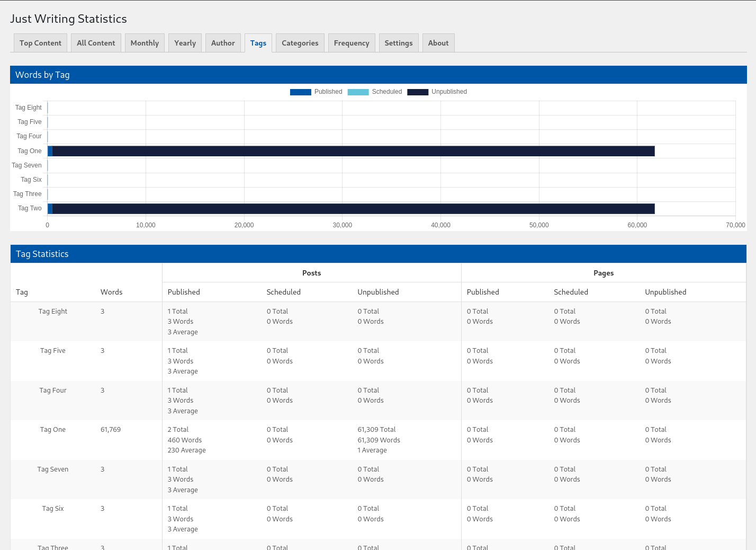Click the Posts Unpublished column header
756x550 pixels.
pos(378,292)
